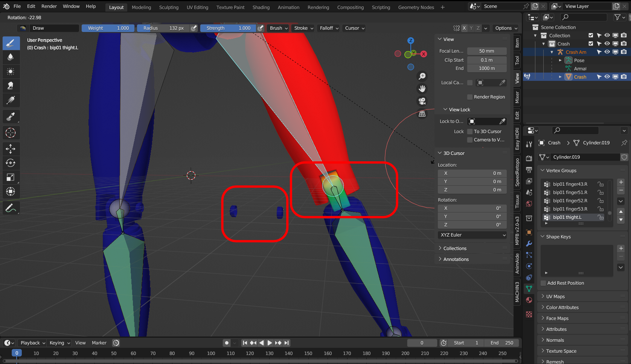Select the Gradient weight tool
Screen dimensions: 631x364
coord(11,100)
